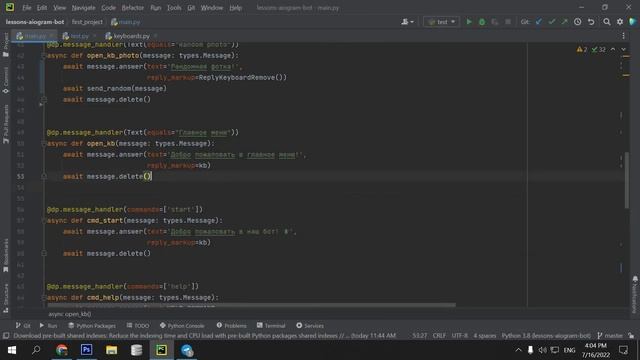Click the lessons-aiogram-bot breadcrumb in the navigation bar

click(x=35, y=22)
